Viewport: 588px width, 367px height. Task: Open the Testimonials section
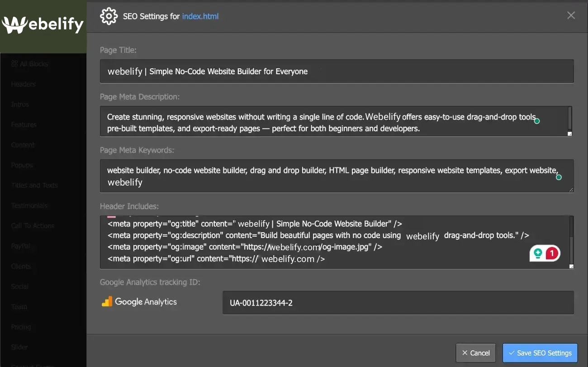tap(29, 205)
